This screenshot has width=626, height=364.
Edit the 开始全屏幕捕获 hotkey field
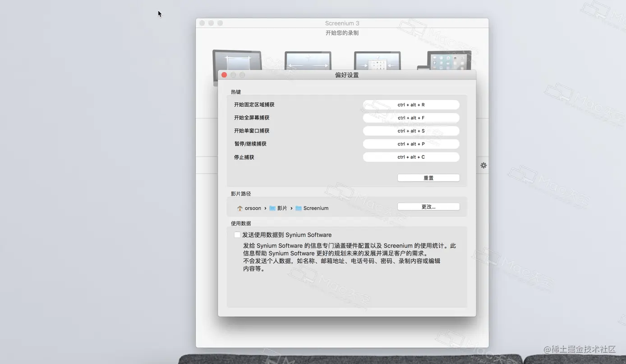pyautogui.click(x=411, y=118)
